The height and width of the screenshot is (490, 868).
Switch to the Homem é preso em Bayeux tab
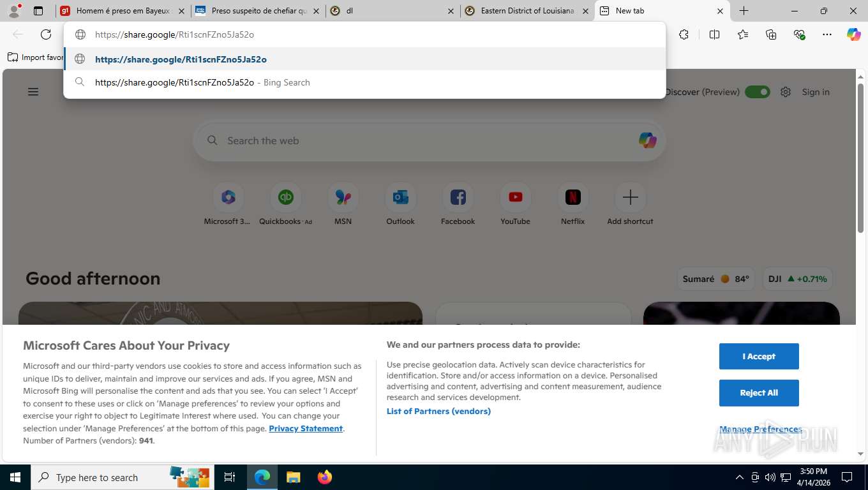pos(123,11)
